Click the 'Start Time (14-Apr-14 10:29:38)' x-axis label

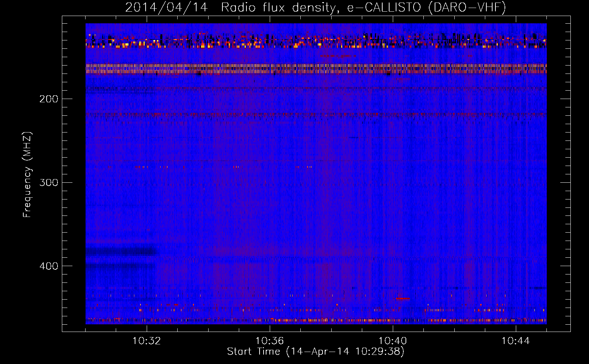tap(316, 352)
